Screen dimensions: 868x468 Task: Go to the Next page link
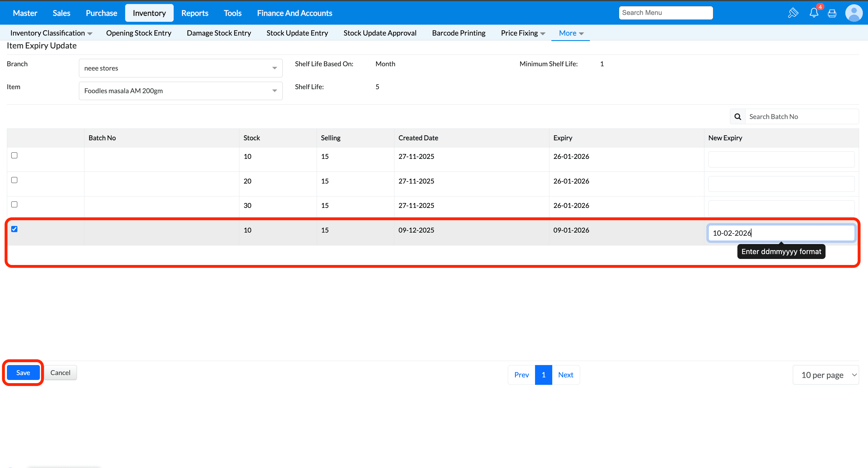coord(565,375)
